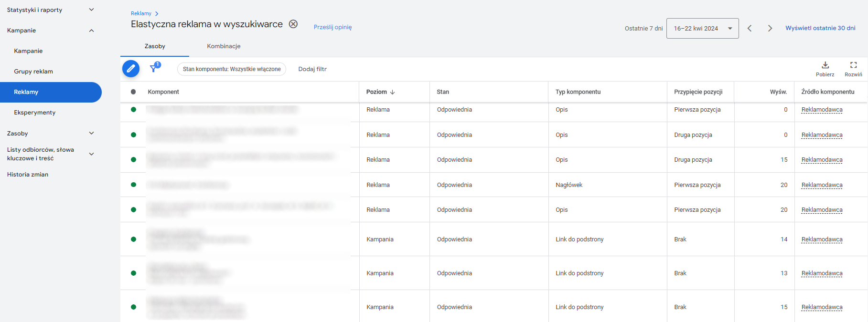Click Wyświetl ostatnie 30 dni link

point(820,28)
